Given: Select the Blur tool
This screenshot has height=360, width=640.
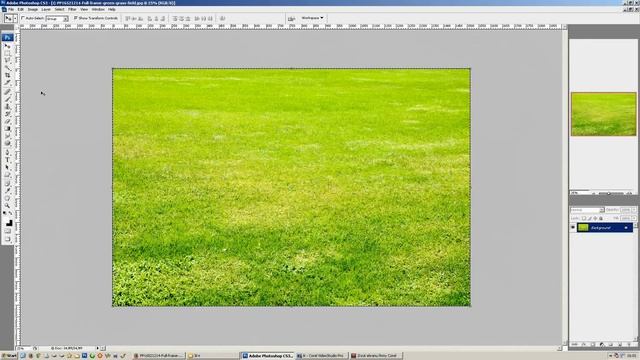Looking at the screenshot, I should tap(7, 136).
